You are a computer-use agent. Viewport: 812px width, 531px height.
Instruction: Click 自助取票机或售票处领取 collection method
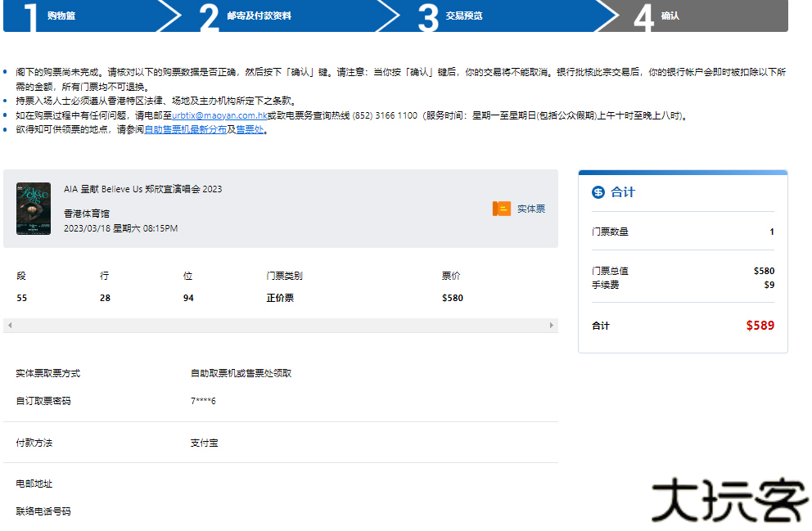click(x=241, y=373)
